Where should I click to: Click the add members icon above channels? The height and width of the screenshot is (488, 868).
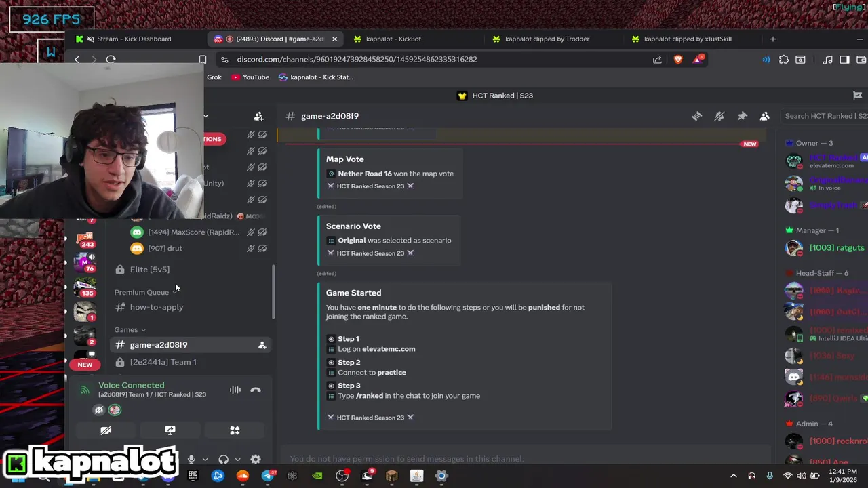258,117
